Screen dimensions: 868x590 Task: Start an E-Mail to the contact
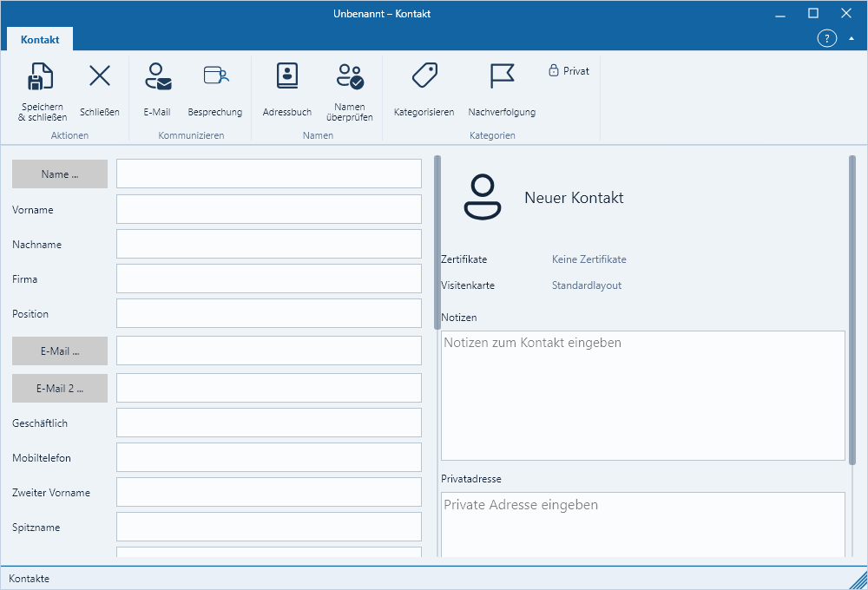(x=158, y=76)
